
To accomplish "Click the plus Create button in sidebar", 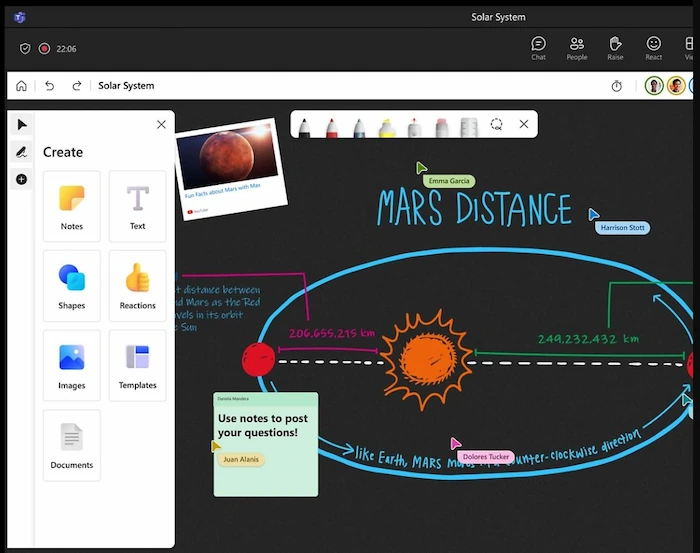I will 21,179.
